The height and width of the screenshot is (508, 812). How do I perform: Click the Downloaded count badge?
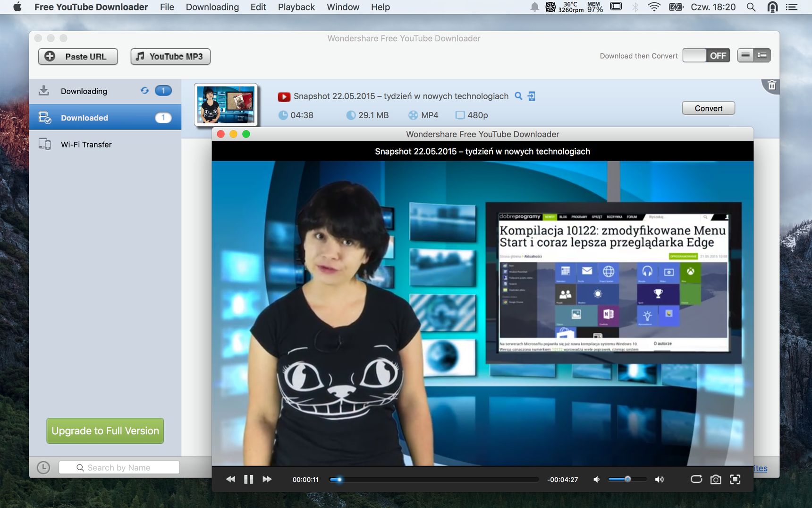pyautogui.click(x=163, y=118)
